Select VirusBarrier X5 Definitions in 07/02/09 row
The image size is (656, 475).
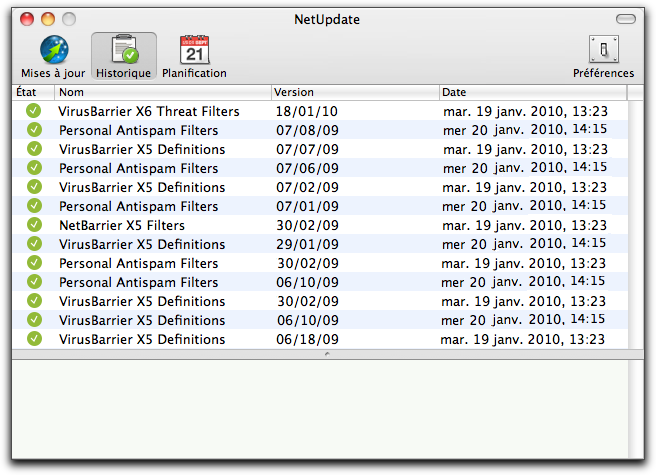[142, 187]
